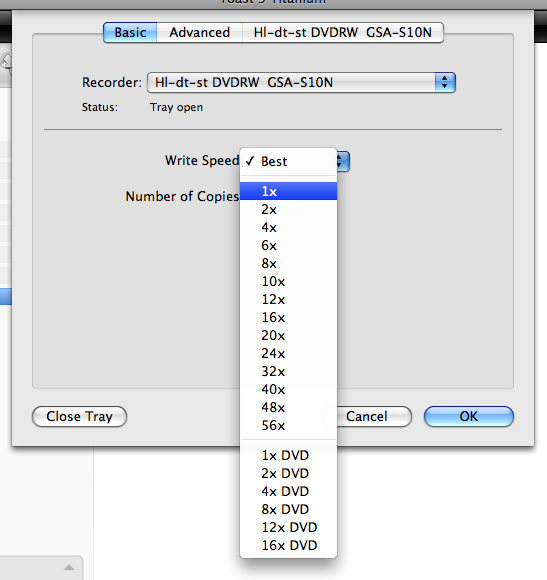This screenshot has width=547, height=580.
Task: Confirm with the OK button
Action: coord(469,417)
